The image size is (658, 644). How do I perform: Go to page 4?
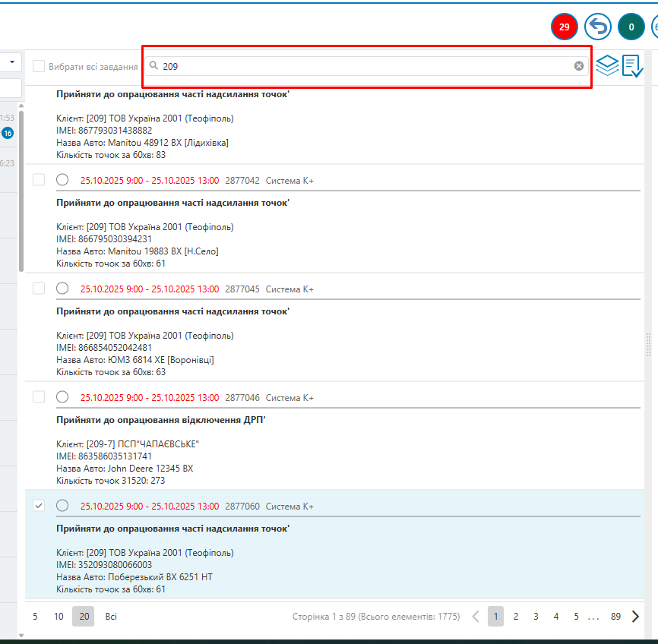[556, 617]
